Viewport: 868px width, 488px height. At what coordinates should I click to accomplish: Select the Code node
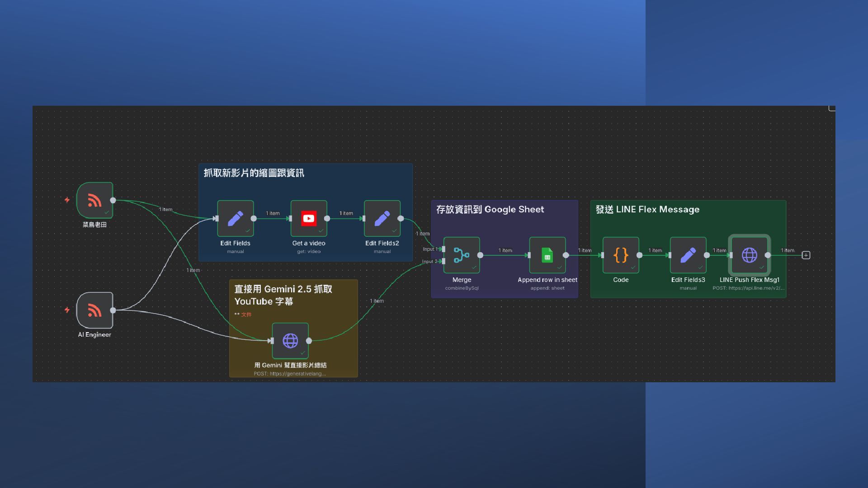click(621, 255)
